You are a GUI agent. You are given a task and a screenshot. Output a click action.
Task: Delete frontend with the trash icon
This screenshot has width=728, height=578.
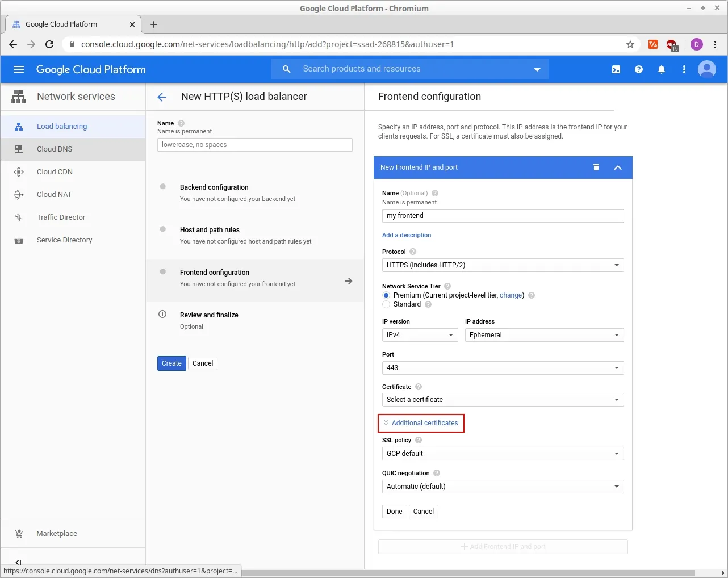(596, 167)
